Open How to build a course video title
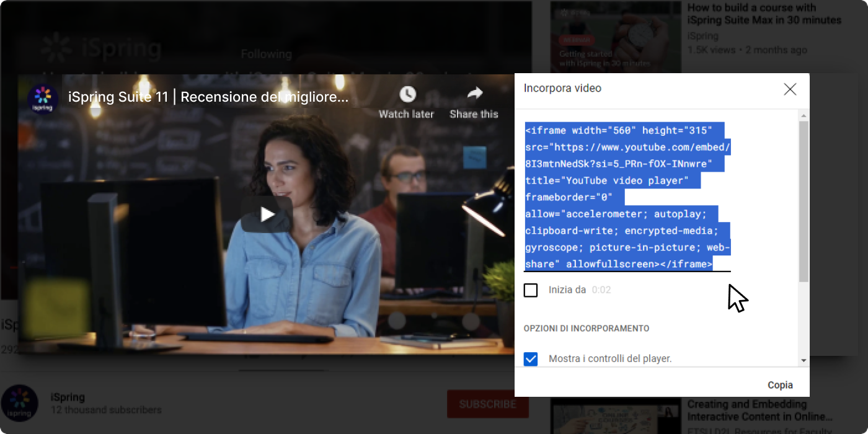868x434 pixels. coord(764,14)
